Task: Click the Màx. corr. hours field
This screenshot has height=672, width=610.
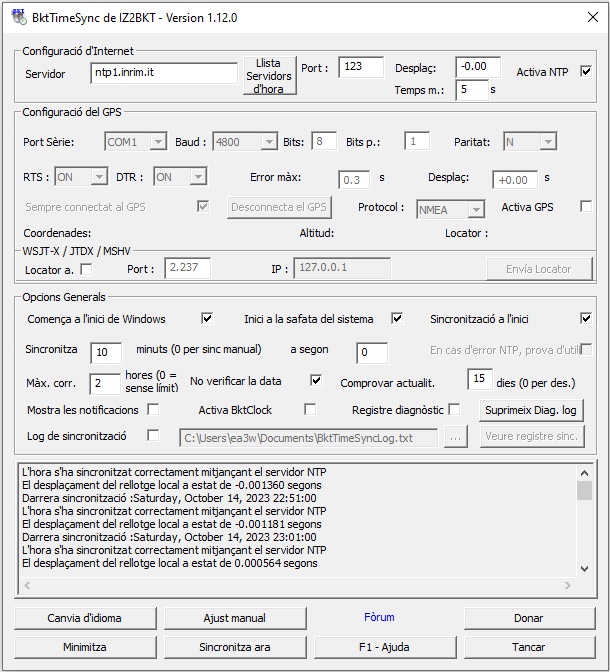Action: pyautogui.click(x=105, y=384)
